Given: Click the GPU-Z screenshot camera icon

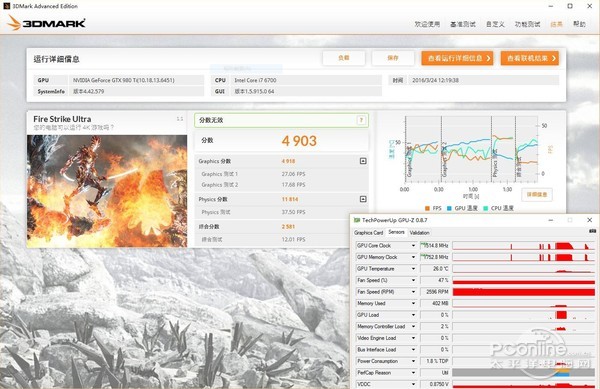Looking at the screenshot, I should pos(592,231).
